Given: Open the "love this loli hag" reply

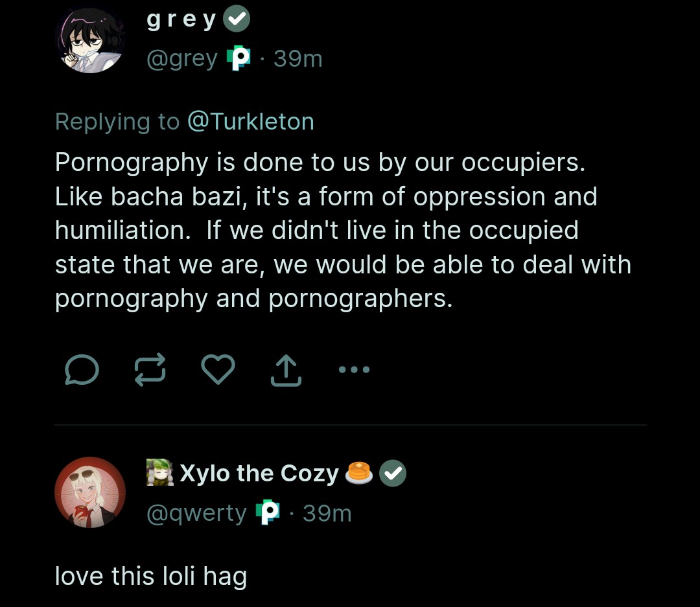Looking at the screenshot, I should tap(151, 576).
